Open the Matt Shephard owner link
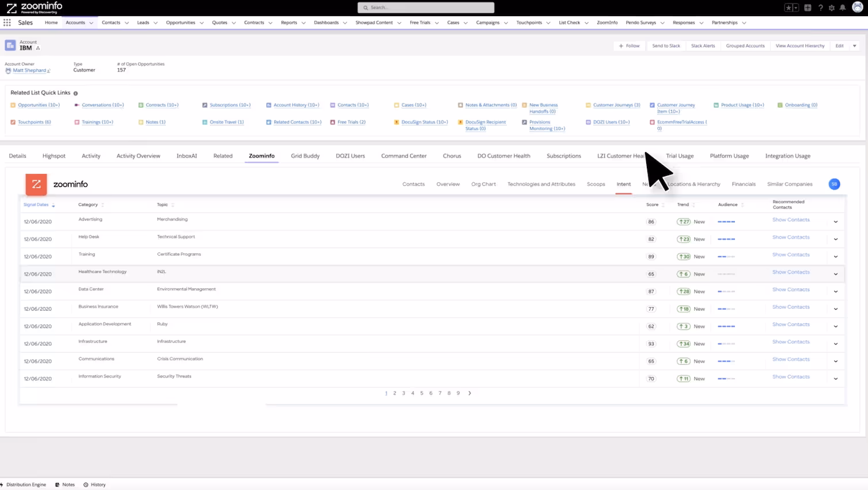Image resolution: width=868 pixels, height=490 pixels. [x=29, y=70]
